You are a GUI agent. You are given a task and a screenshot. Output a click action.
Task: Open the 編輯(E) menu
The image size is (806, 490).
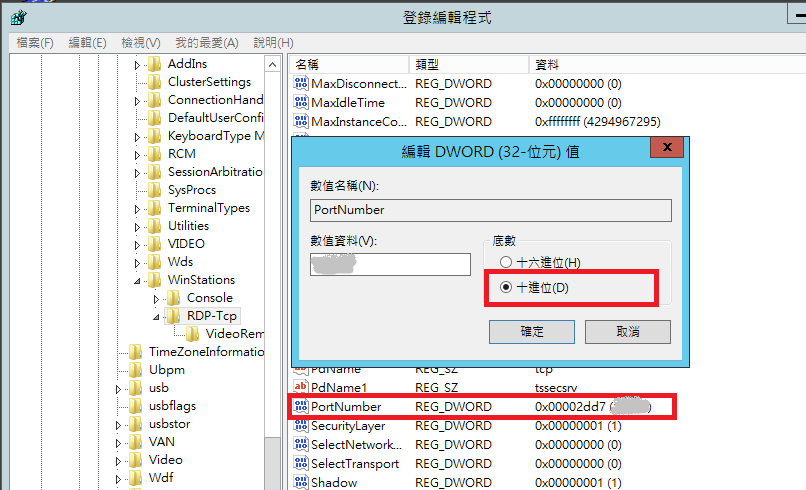point(87,43)
